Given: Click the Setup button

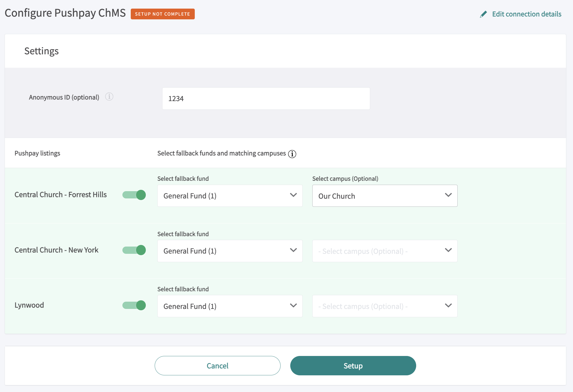Looking at the screenshot, I should coord(353,366).
